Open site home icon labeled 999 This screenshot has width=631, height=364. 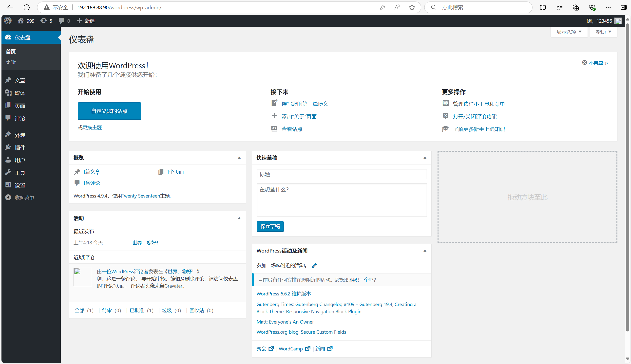click(26, 21)
